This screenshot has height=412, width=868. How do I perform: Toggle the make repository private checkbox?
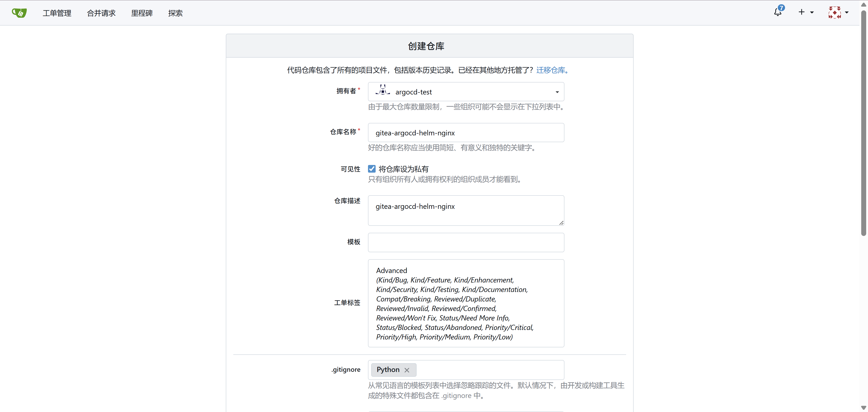click(372, 169)
